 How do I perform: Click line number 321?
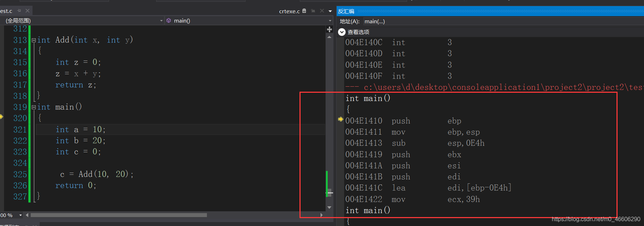(x=20, y=130)
